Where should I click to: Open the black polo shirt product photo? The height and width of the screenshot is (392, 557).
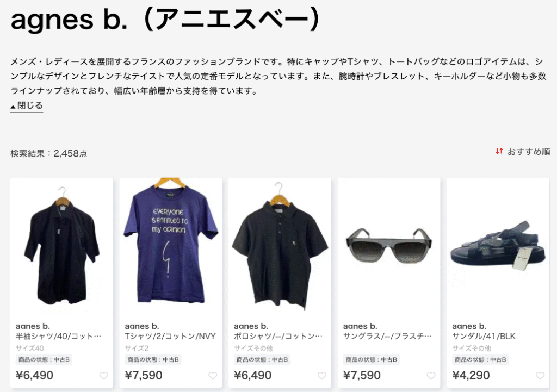[x=280, y=247]
